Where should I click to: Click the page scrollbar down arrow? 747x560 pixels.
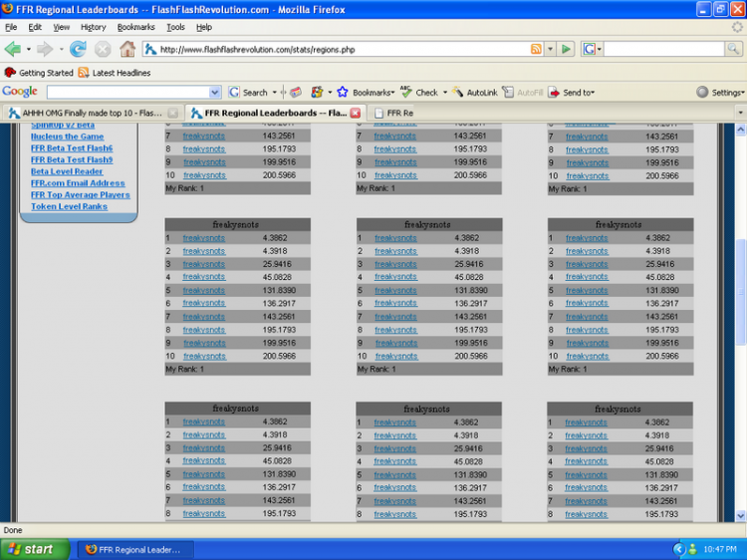740,516
